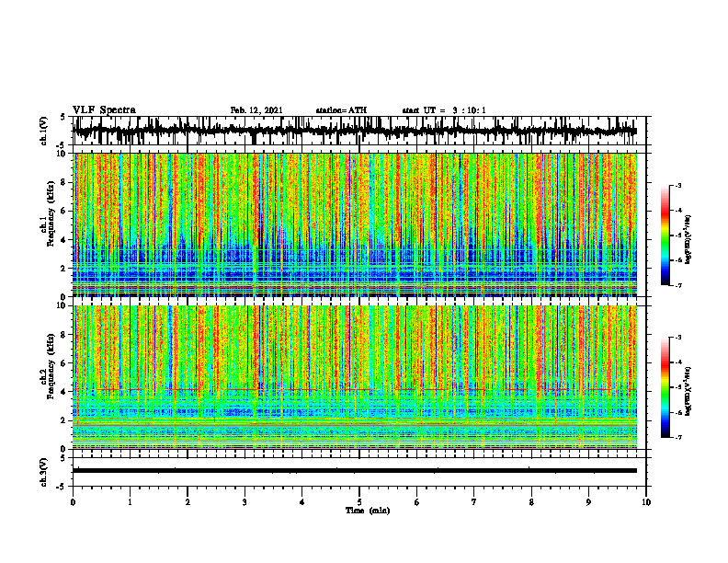Click the "8" kHz tick on ch.1 axis
Viewport: 728px width, 563px height.
tap(64, 182)
